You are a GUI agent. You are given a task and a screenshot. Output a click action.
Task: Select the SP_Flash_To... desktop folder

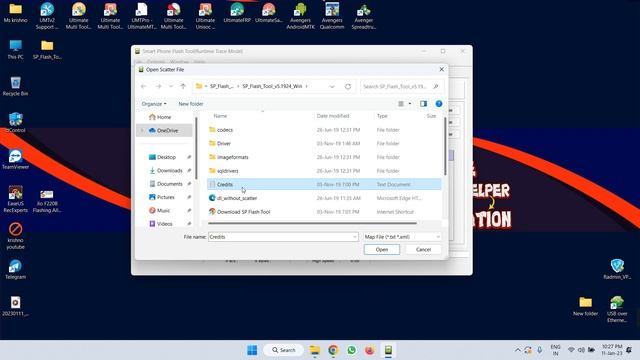[47, 49]
